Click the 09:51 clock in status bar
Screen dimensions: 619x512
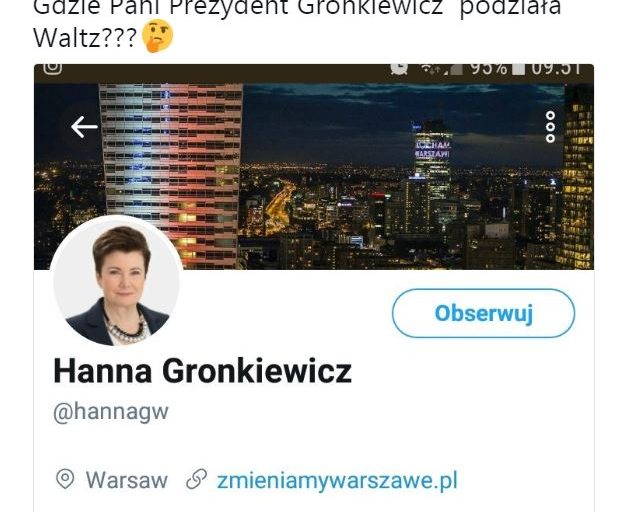tap(556, 69)
